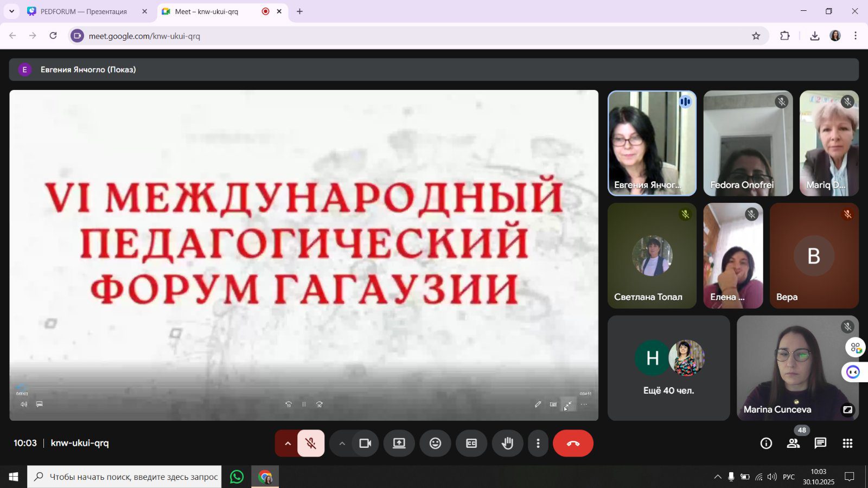Switch to the PEDFORUM — Презентация tab
868x488 pixels.
84,11
